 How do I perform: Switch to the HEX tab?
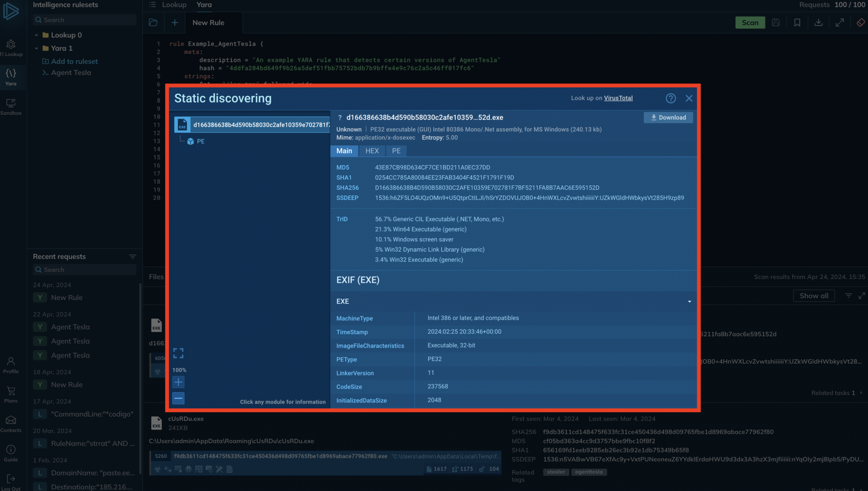point(372,151)
